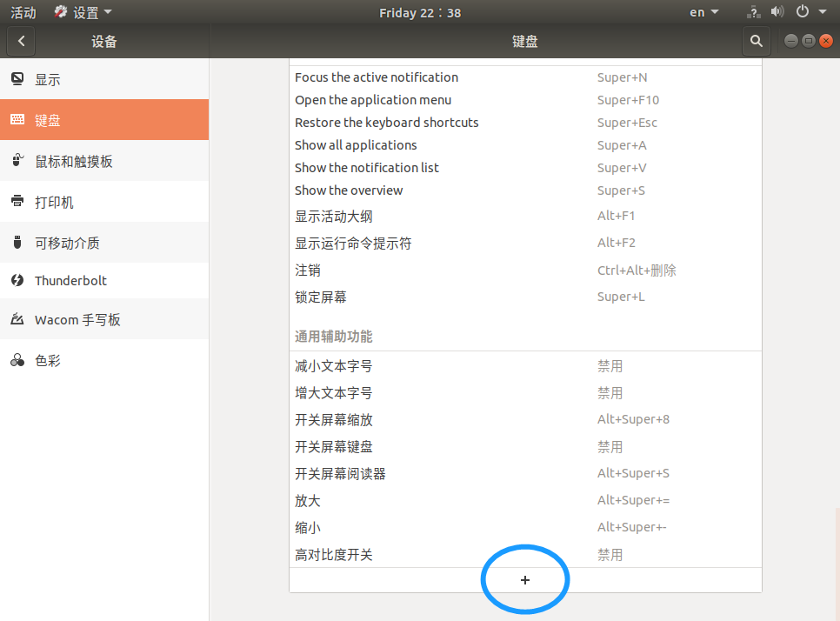Edit the 高对比度开关 shortcut row

pyautogui.click(x=525, y=555)
